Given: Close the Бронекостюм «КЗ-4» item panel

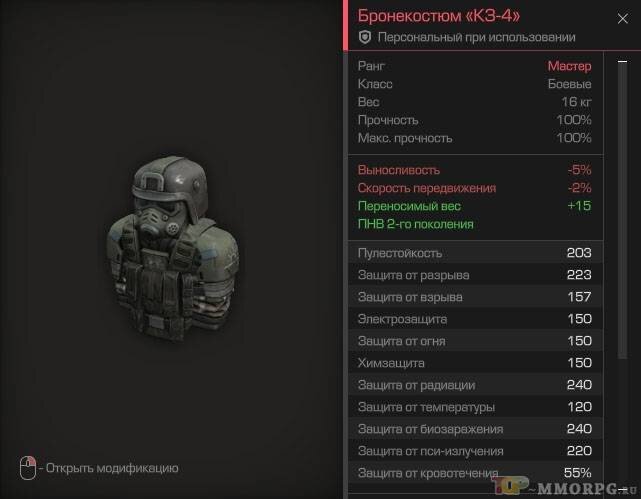Looking at the screenshot, I should click(622, 19).
